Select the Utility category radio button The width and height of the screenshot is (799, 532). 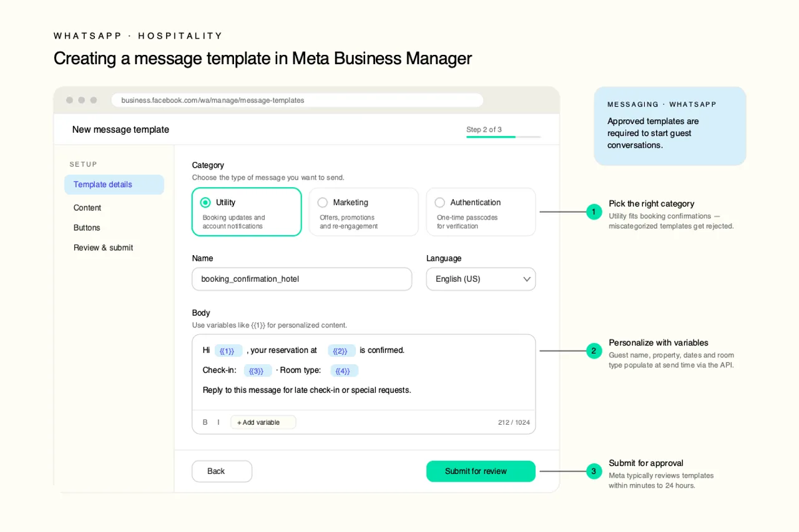click(205, 203)
